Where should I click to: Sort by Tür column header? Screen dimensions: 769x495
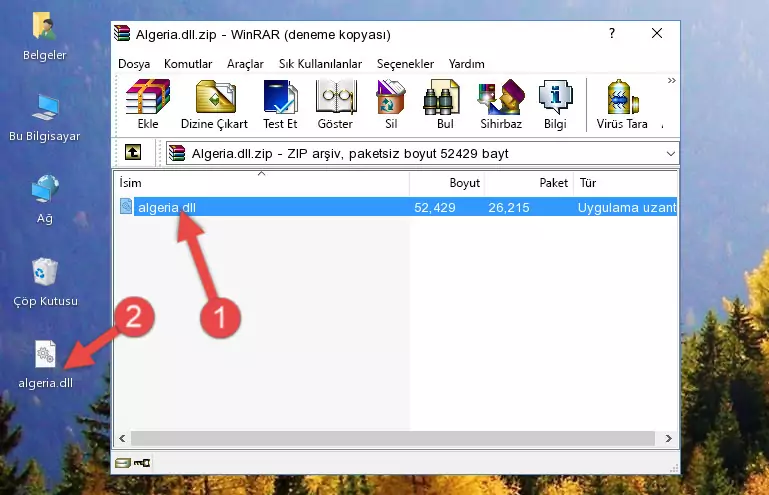coord(625,183)
